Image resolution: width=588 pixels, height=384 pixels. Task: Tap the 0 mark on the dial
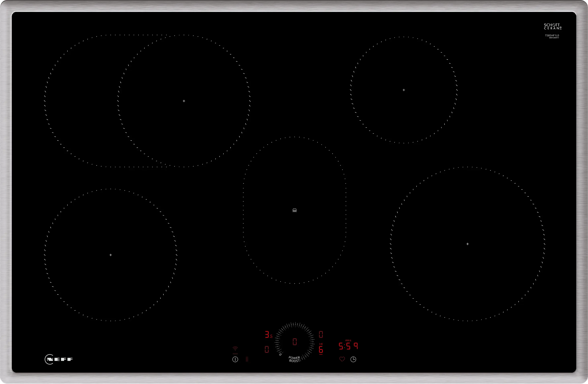click(x=280, y=354)
